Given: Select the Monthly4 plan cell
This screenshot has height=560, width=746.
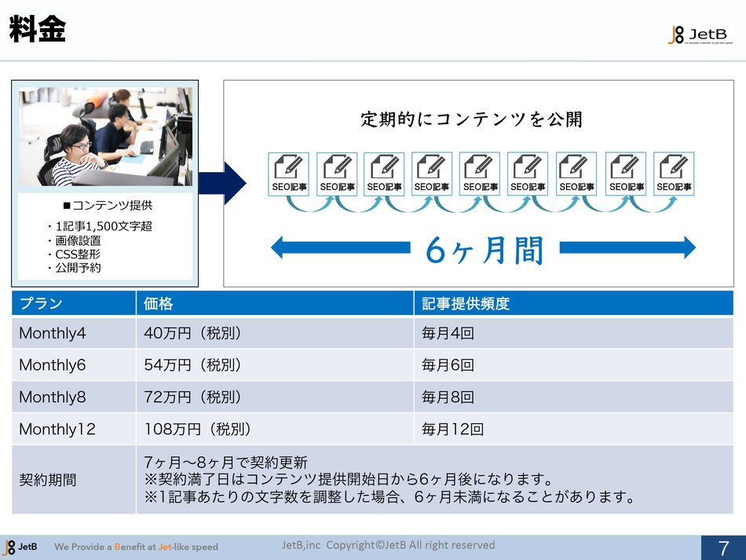Looking at the screenshot, I should pyautogui.click(x=74, y=333).
